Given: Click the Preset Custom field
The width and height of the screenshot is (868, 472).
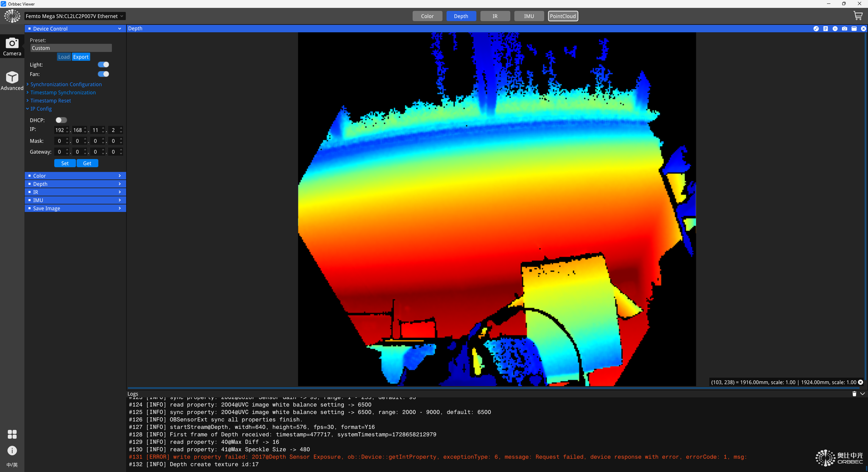Looking at the screenshot, I should click(x=71, y=48).
